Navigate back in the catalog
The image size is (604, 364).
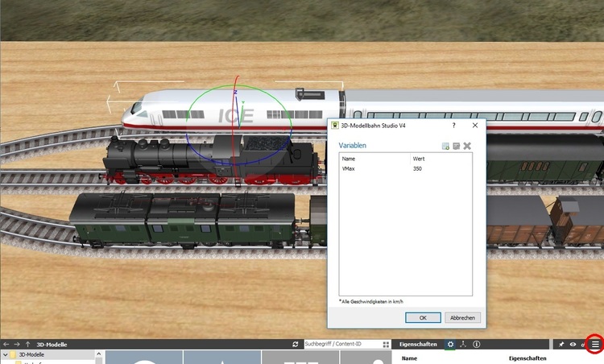click(6, 345)
